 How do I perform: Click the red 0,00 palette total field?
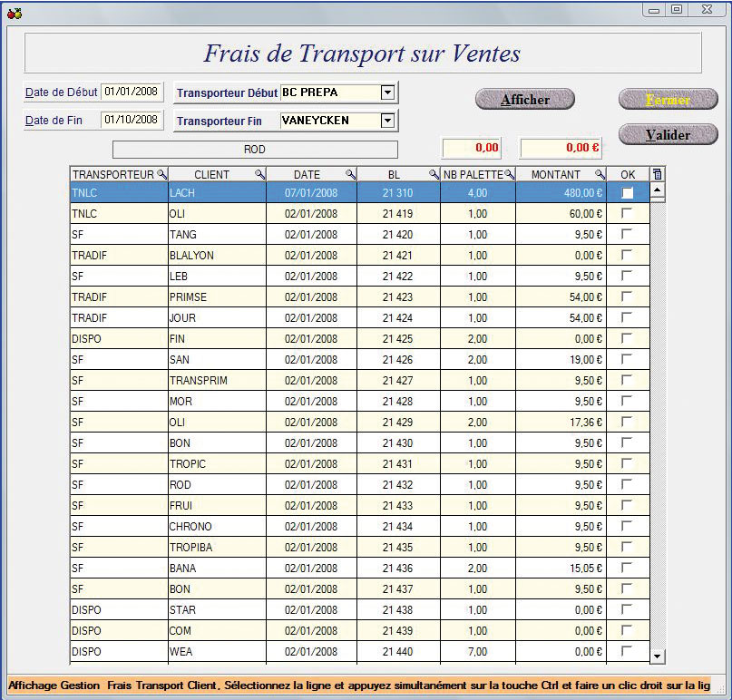tap(472, 148)
